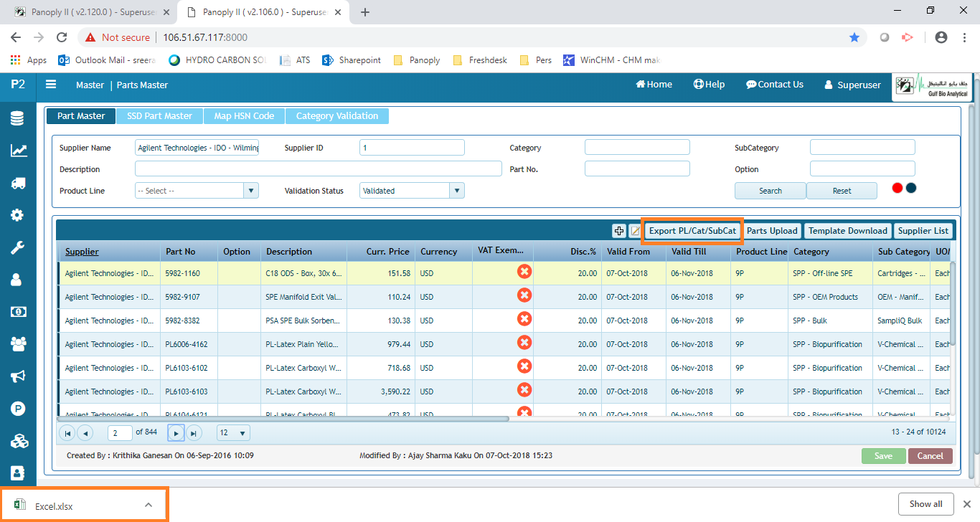Toggle the hamburger menu icon
The image size is (980, 522).
pos(51,84)
